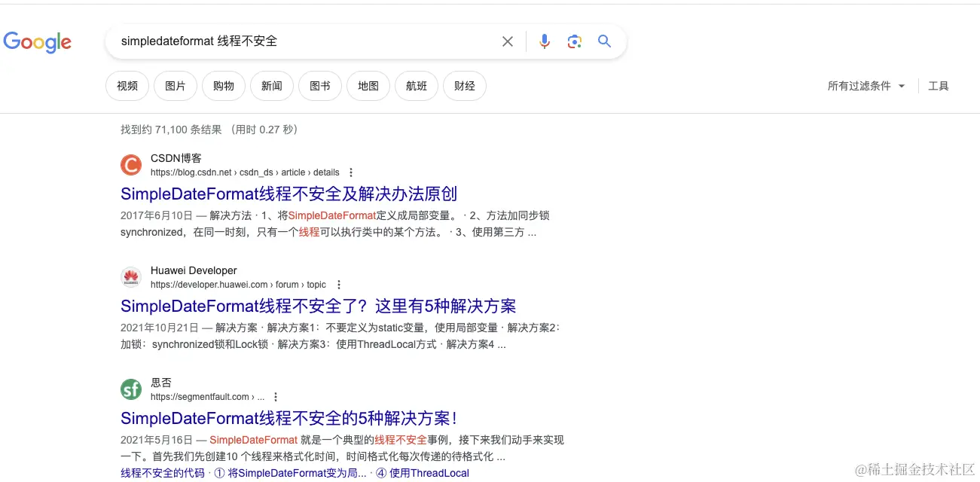Click the blog.csdn.net breadcrumb URL
Viewport: 980px width, 482px height.
pos(245,172)
